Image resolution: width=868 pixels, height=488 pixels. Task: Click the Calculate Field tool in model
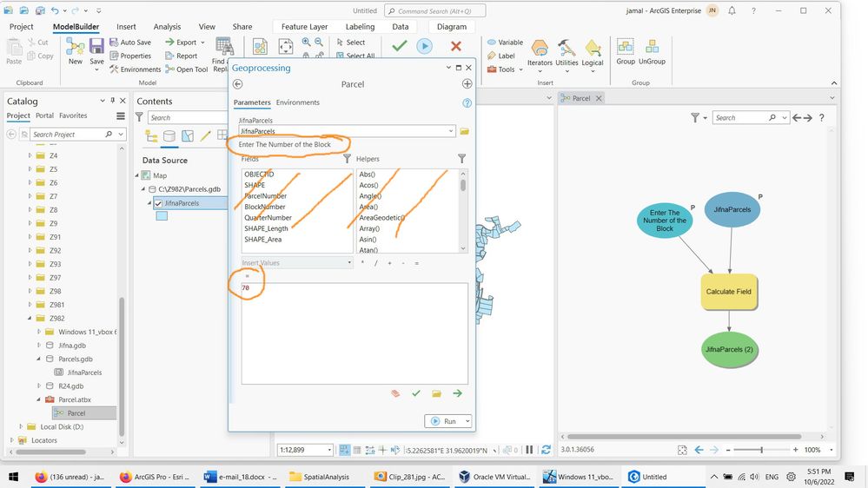[728, 292]
